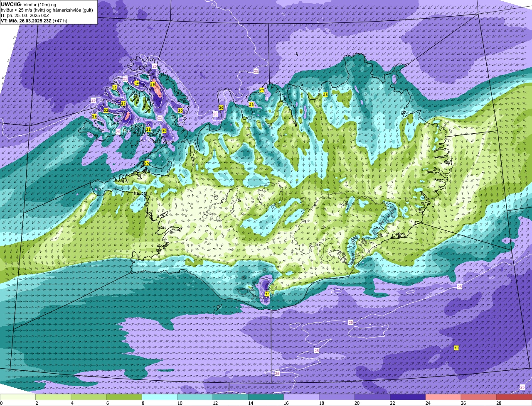The height and width of the screenshot is (406, 532).
Task: Click the 14–16 m/s teal legend swatch
Action: (266, 397)
